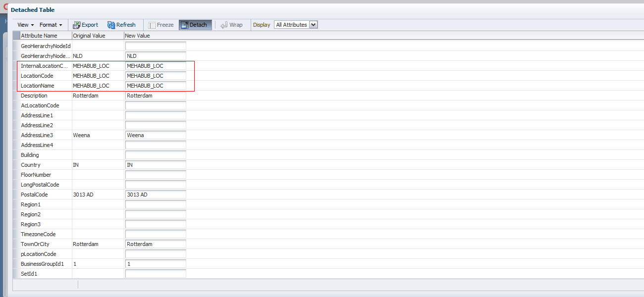
Task: Open the Format menu
Action: [x=50, y=24]
